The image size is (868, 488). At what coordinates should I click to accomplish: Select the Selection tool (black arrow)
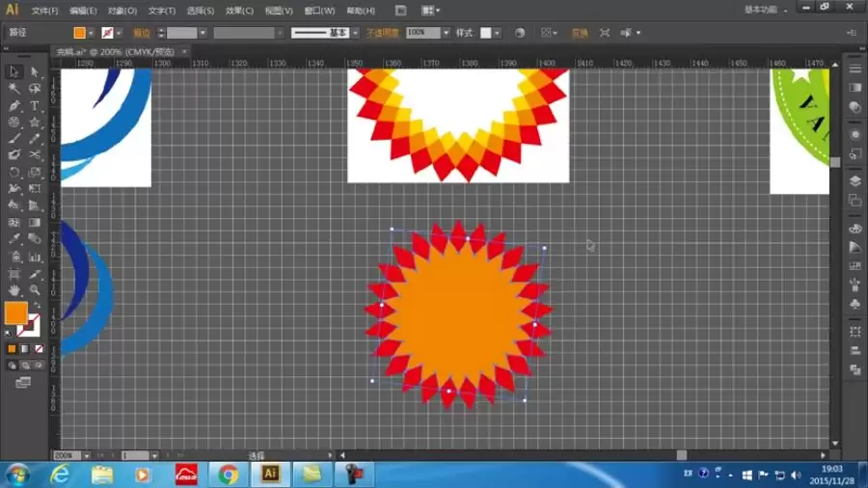click(14, 72)
